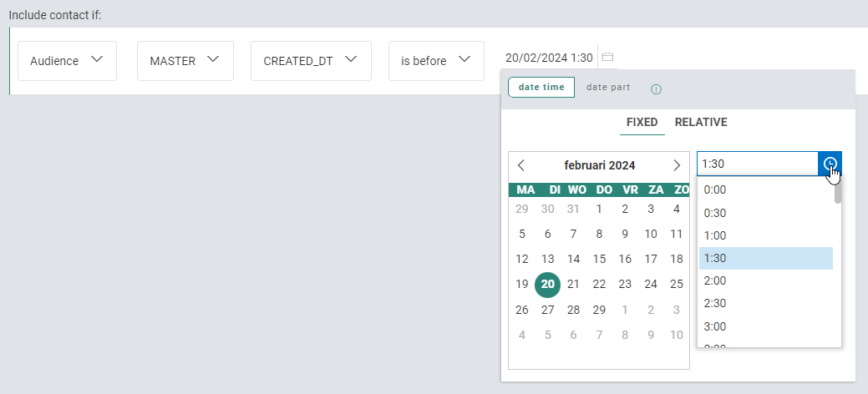
Task: Click the info icon next to date part
Action: click(x=656, y=89)
